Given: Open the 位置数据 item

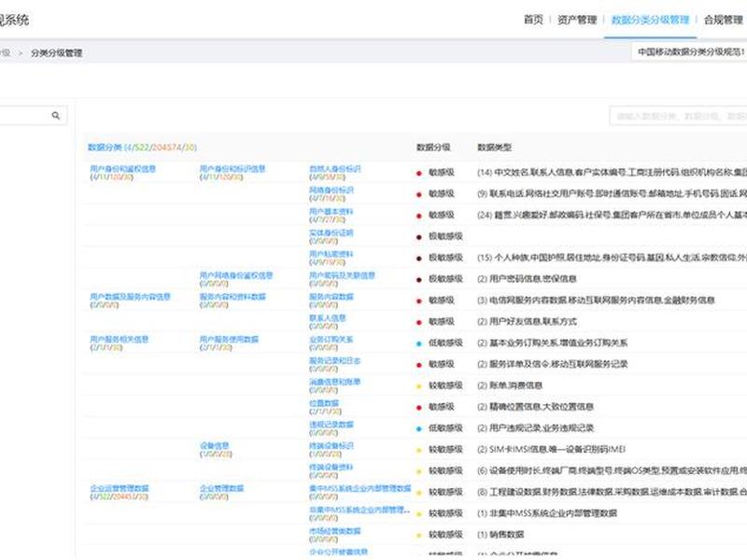Looking at the screenshot, I should point(323,403).
